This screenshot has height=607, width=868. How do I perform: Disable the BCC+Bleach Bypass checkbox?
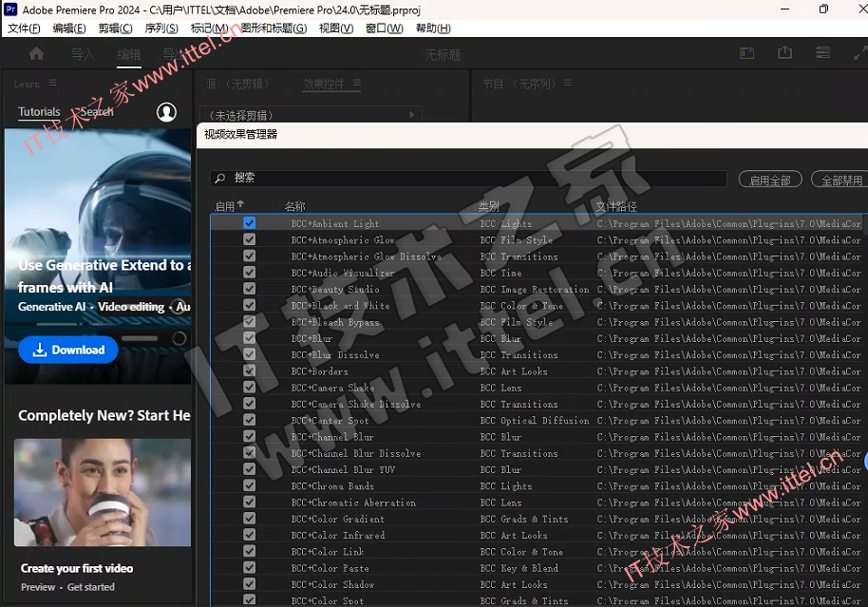250,321
